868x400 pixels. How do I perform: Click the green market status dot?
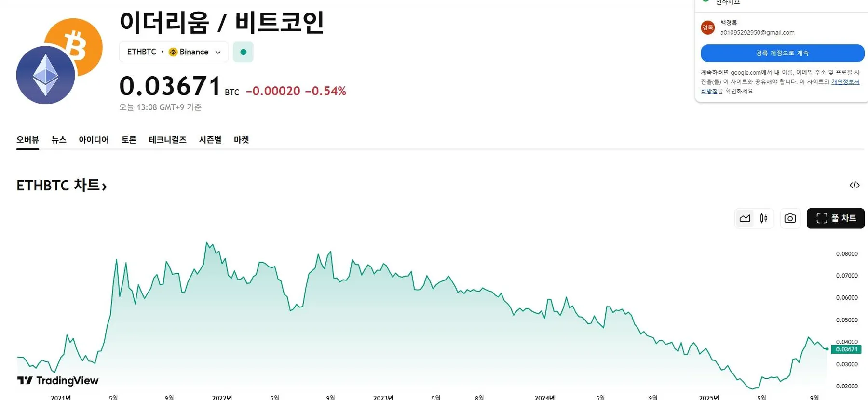pos(243,52)
